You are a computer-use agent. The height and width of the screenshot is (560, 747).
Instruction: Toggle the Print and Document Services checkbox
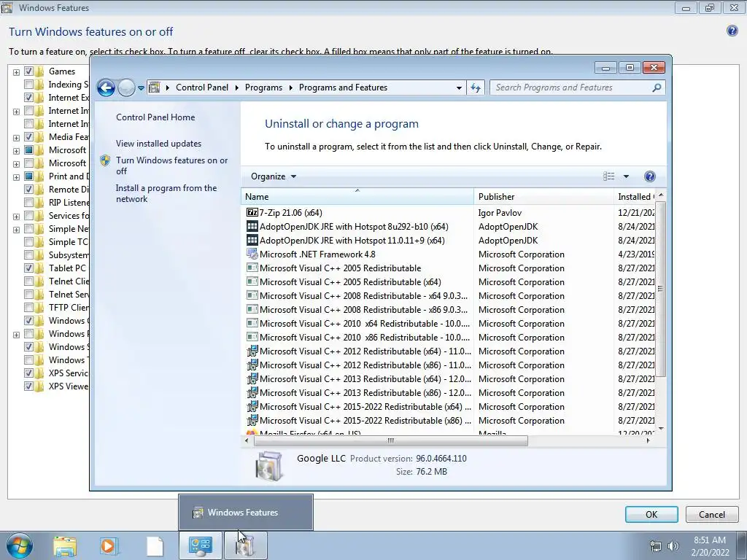[28, 176]
